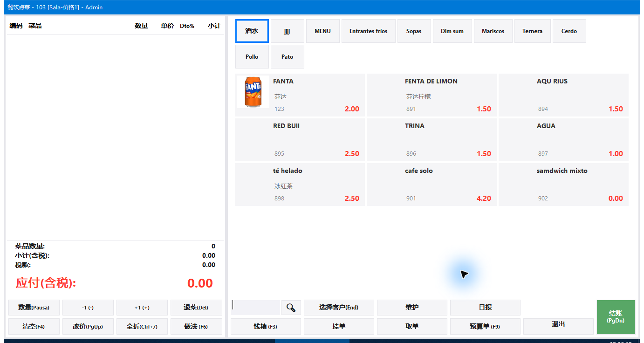Screen dimensions: 644x343
Task: Switch to the Cerdo category
Action: click(569, 31)
